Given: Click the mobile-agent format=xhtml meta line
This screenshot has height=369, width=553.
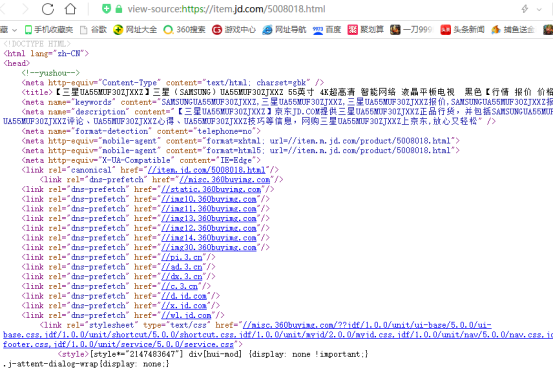Looking at the screenshot, I should [241, 141].
